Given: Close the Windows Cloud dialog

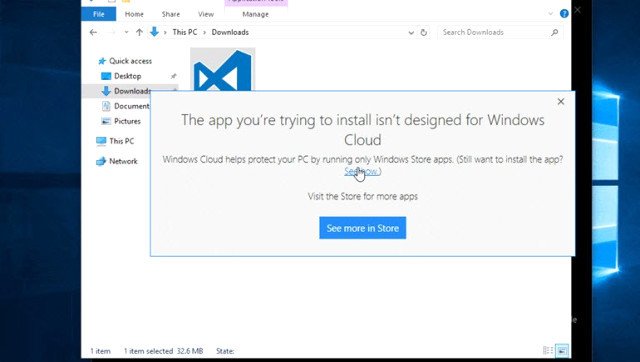Looking at the screenshot, I should click(561, 102).
